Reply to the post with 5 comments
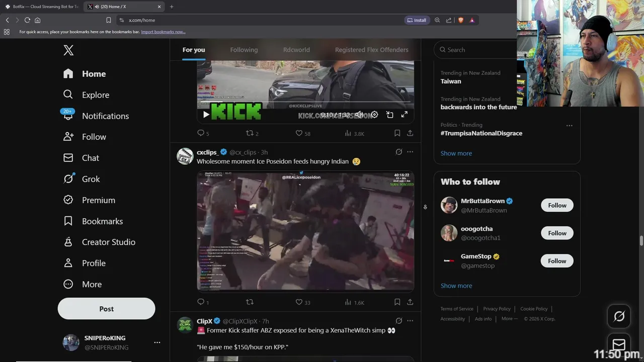Viewport: 644px width, 362px height. 203,133
